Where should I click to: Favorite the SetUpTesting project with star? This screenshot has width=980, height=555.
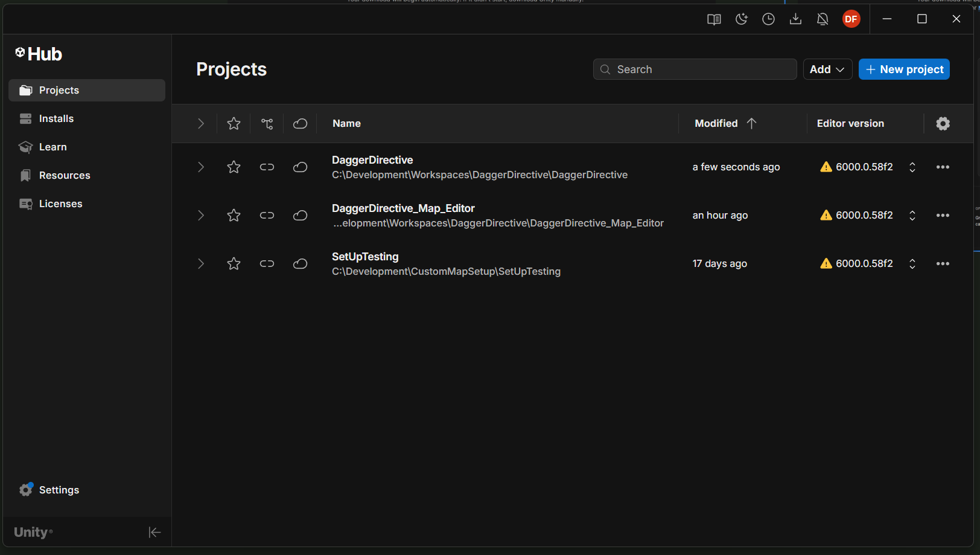pyautogui.click(x=234, y=264)
